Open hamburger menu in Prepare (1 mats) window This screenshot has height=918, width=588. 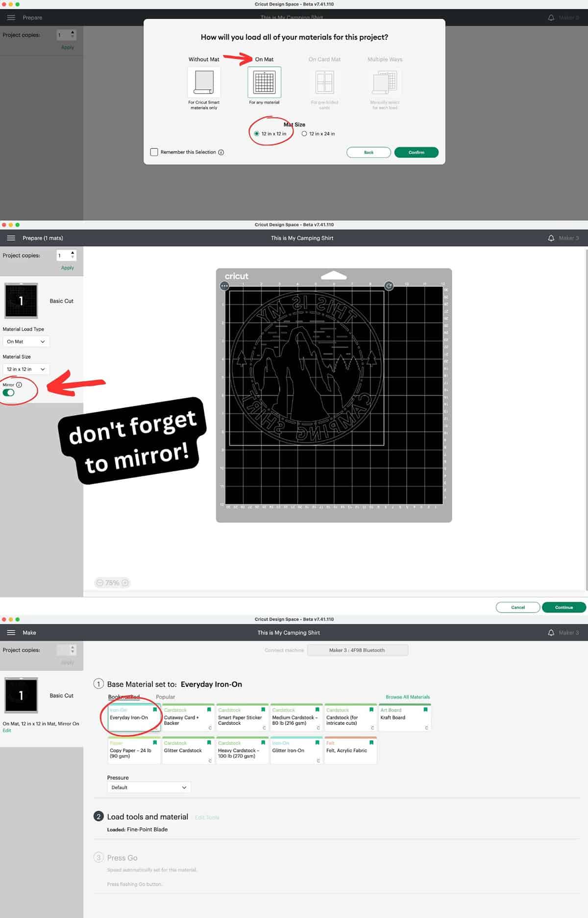pyautogui.click(x=11, y=238)
